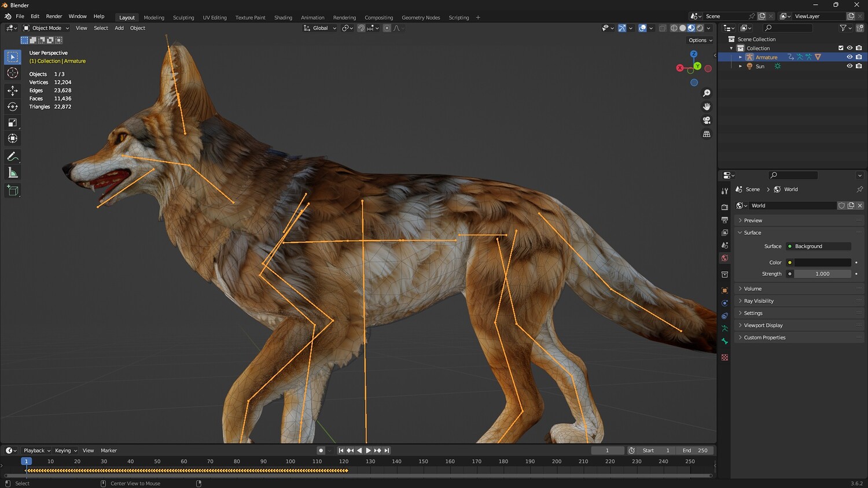This screenshot has height=488, width=868.
Task: Choose the Measure ruler tool
Action: pos(13,173)
